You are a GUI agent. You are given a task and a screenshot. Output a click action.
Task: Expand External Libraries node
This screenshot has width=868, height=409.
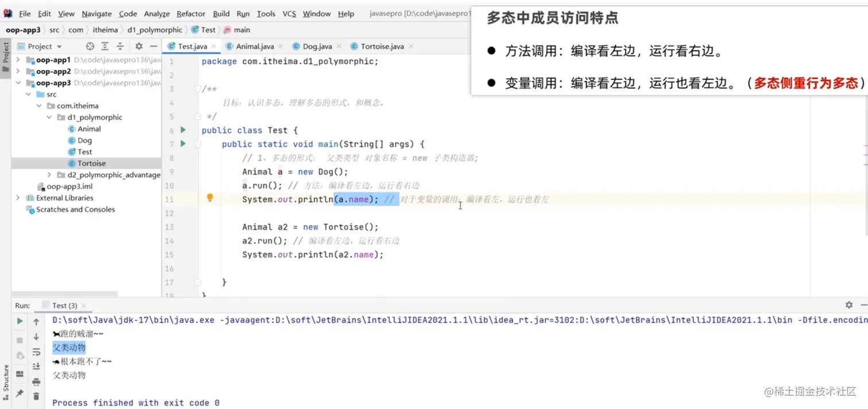(x=18, y=198)
